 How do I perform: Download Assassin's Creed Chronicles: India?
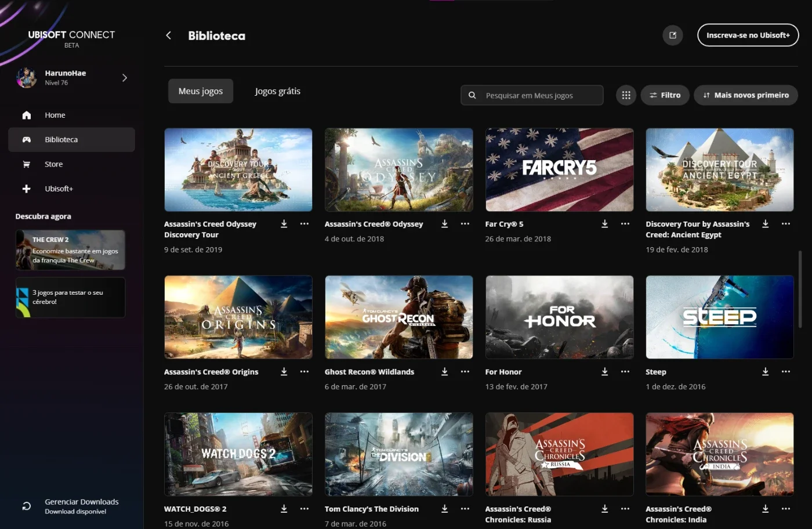(x=766, y=509)
